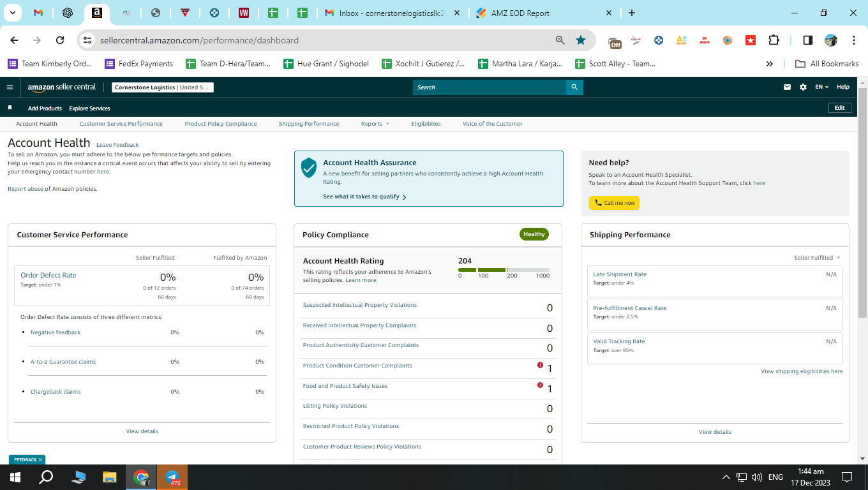The image size is (868, 490).
Task: Open the Seller Central hamburger menu
Action: tap(10, 87)
